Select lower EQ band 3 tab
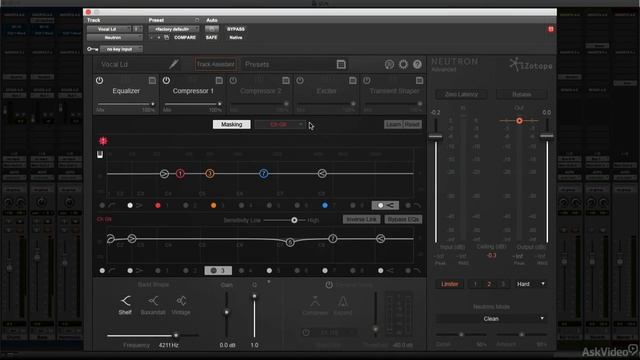Image resolution: width=640 pixels, height=360 pixels. pyautogui.click(x=218, y=270)
